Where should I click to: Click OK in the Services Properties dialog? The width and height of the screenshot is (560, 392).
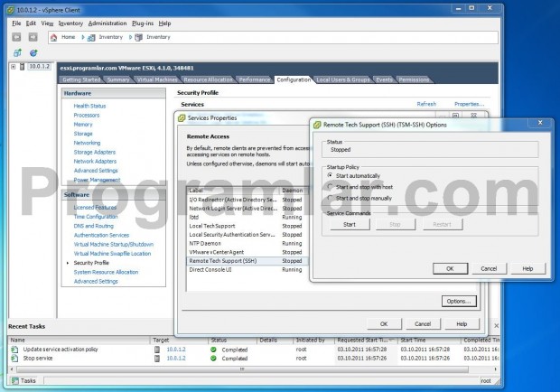384,324
